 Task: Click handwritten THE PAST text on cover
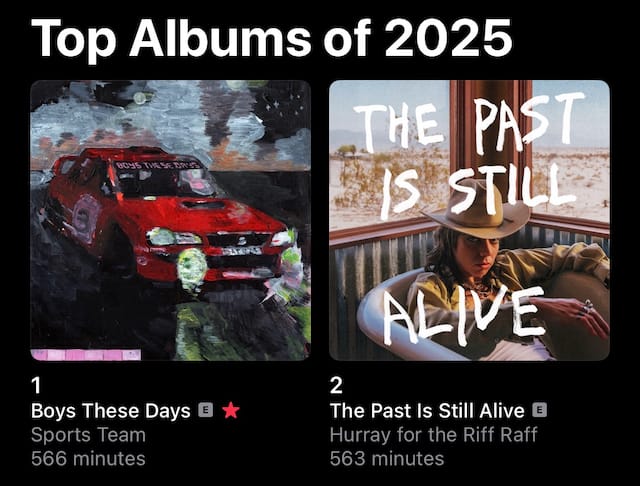pos(469,122)
